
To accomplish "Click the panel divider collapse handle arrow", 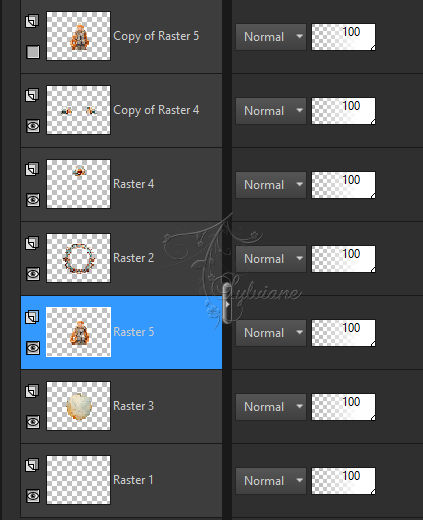I will [x=227, y=304].
